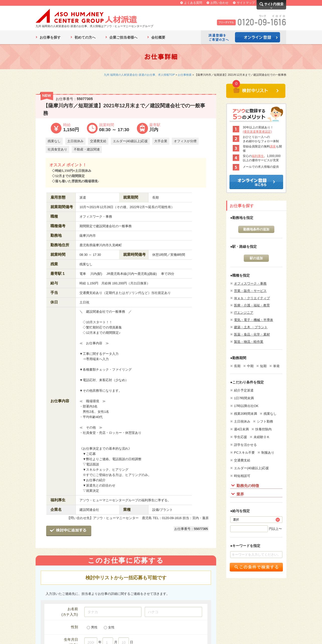
Task: Click オンライン登録はこちら sidebar button
Action: click(x=256, y=182)
